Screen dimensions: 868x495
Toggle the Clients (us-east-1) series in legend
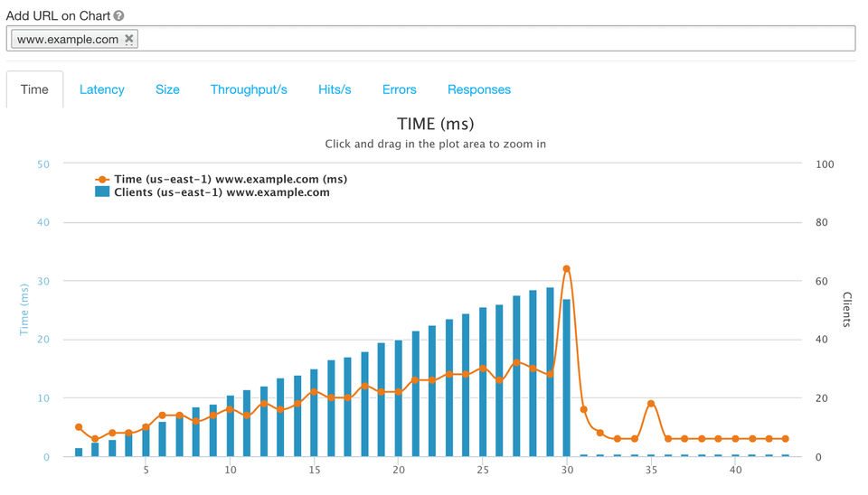(222, 192)
